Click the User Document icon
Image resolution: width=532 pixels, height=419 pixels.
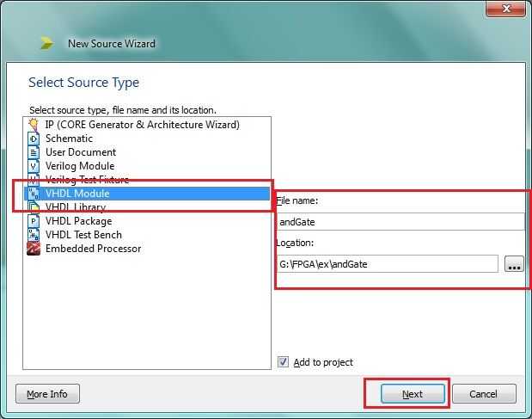point(34,152)
